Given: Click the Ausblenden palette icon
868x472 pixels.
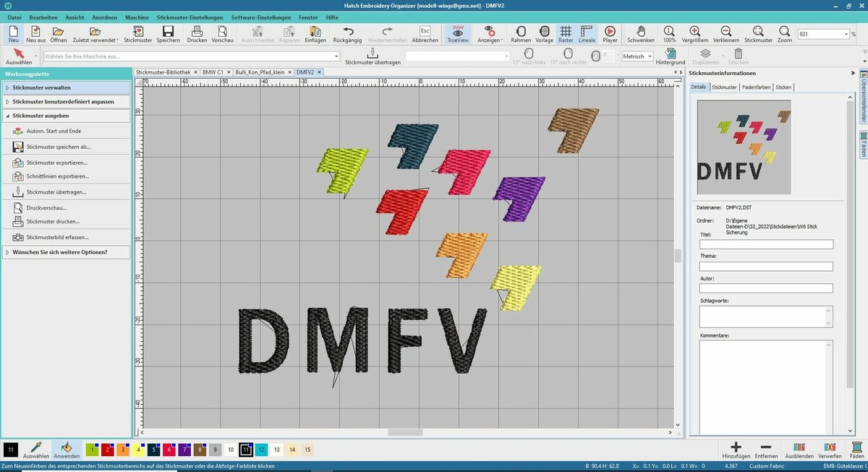Looking at the screenshot, I should click(799, 450).
